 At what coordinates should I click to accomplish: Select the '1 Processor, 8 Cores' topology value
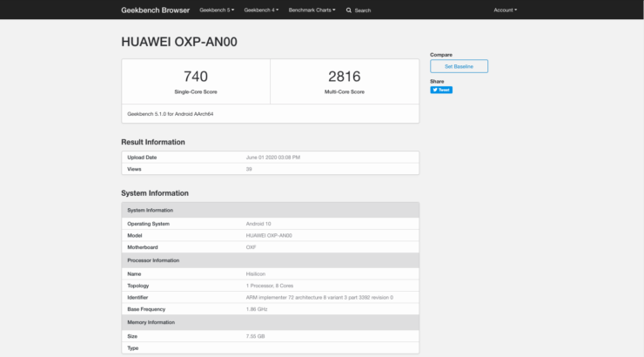[270, 286]
